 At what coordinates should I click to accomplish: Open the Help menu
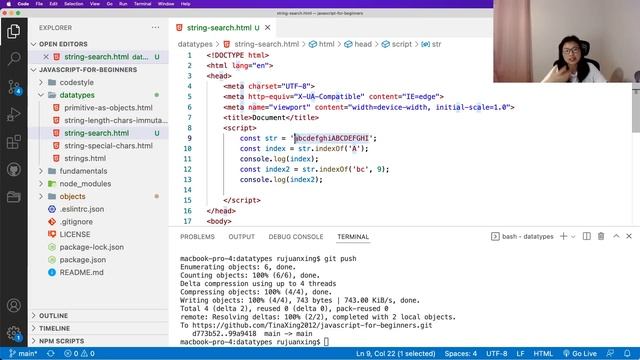(x=185, y=4)
